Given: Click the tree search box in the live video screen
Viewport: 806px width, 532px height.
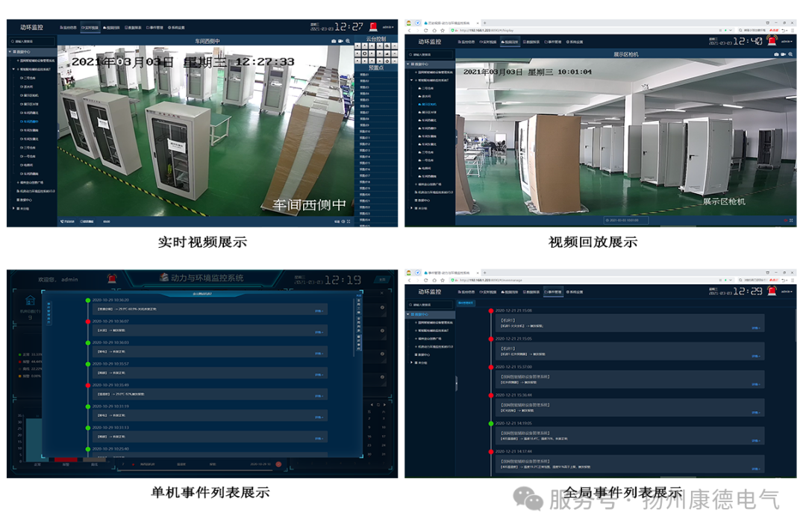Looking at the screenshot, I should click(32, 41).
